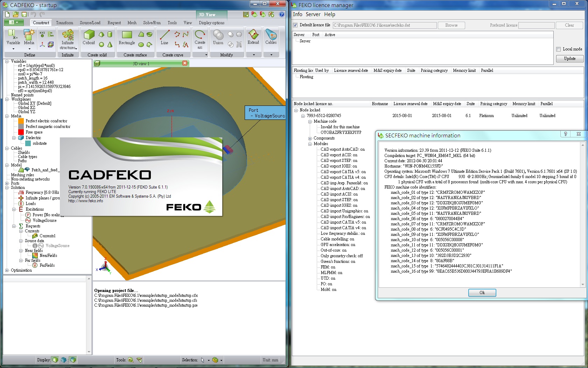Collapse the Media tree node
588x368 pixels.
(x=7, y=116)
